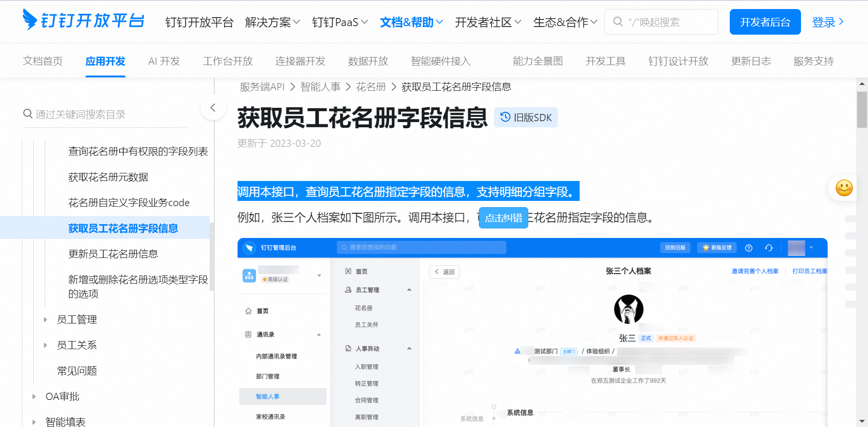Select the 应用开发 tab
The height and width of the screenshot is (427, 868).
click(x=105, y=61)
